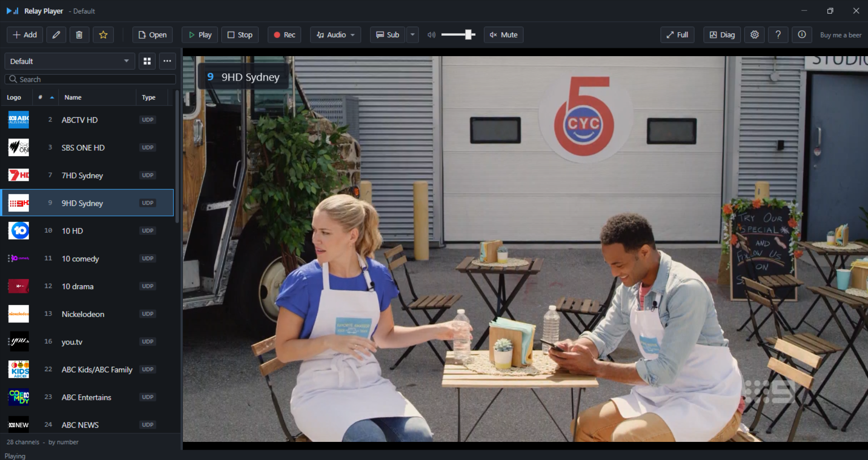Click the Buy me a beer link
868x460 pixels.
coord(841,35)
